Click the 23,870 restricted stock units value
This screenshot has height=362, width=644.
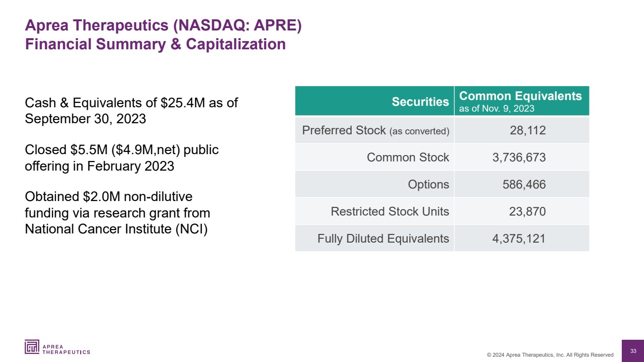pyautogui.click(x=528, y=212)
